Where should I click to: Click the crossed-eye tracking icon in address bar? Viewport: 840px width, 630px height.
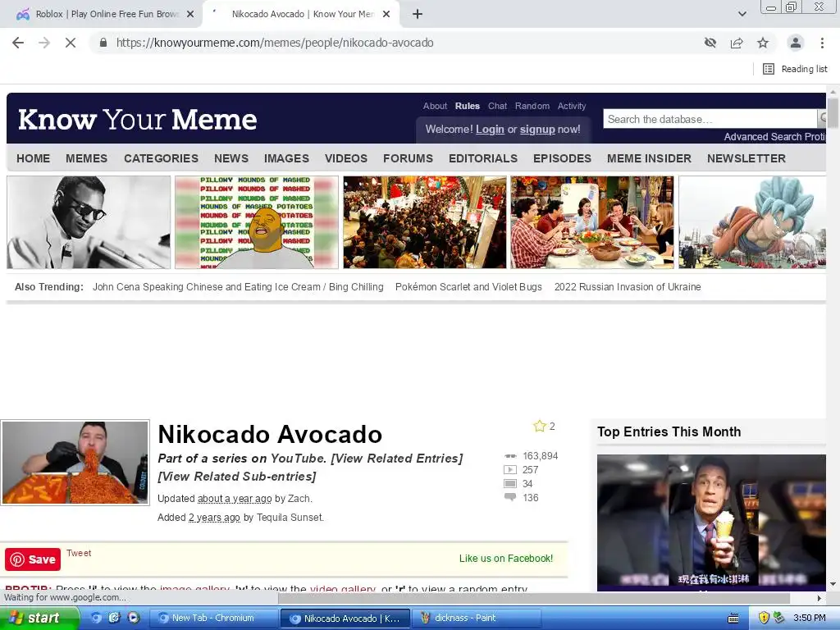tap(710, 43)
